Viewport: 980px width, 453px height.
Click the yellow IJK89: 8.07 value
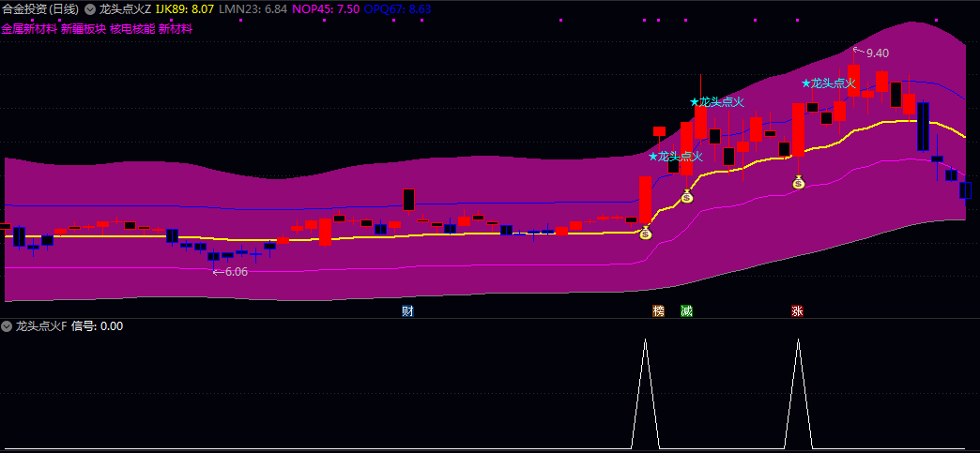(x=184, y=9)
